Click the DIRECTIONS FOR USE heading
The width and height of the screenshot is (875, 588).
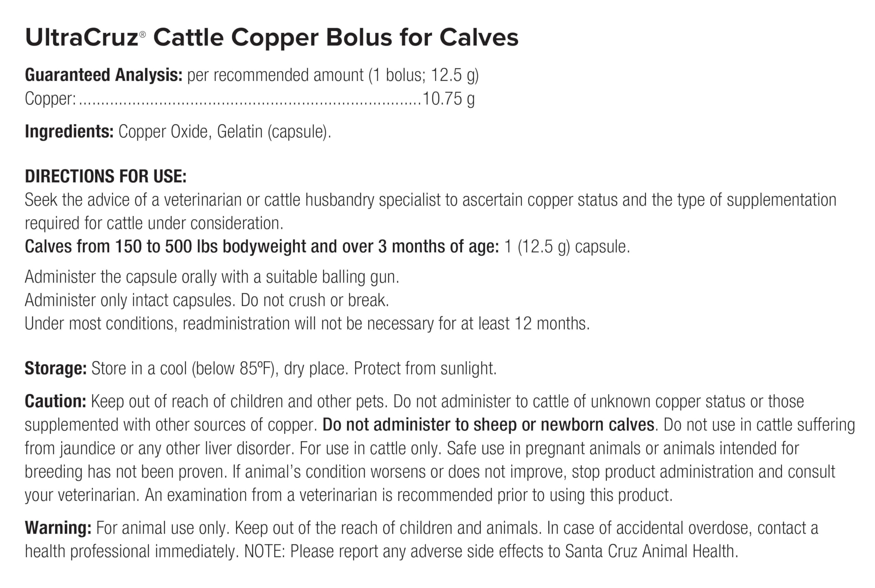pyautogui.click(x=105, y=176)
